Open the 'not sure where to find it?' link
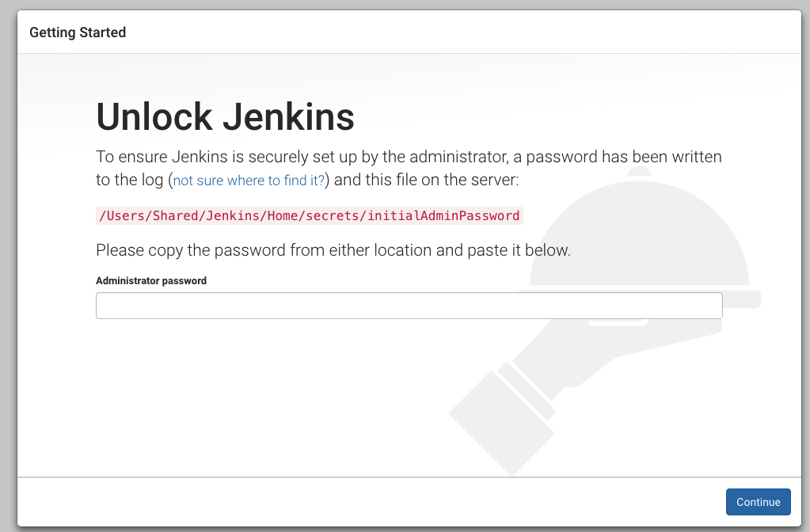The image size is (810, 532). [x=249, y=180]
